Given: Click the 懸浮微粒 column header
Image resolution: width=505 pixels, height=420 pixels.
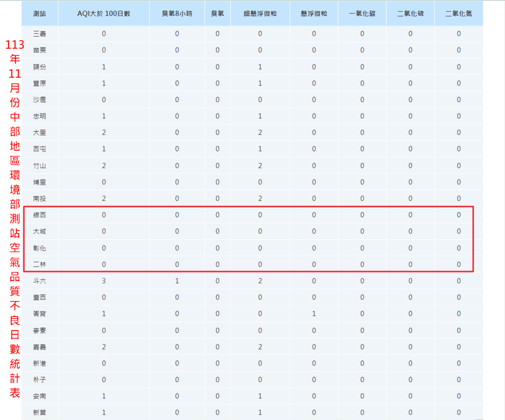Looking at the screenshot, I should tap(313, 13).
